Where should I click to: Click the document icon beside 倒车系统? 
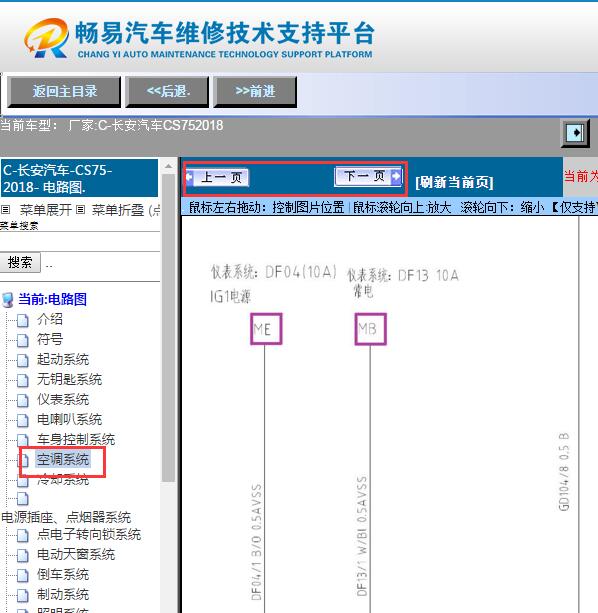23,575
